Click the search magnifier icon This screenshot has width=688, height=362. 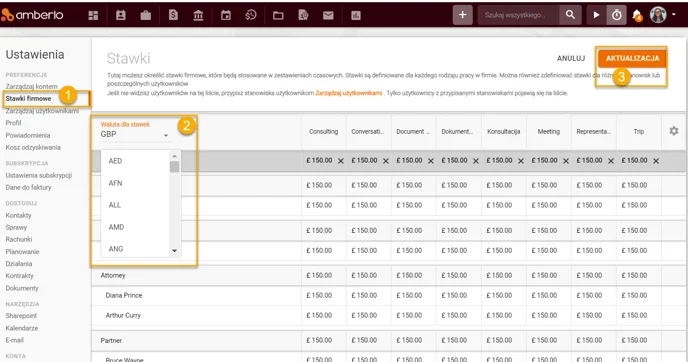point(570,15)
